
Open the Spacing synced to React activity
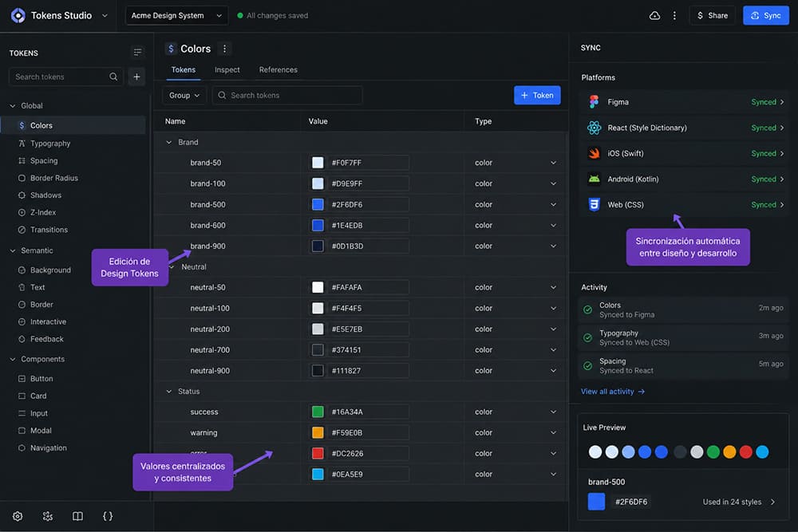684,365
